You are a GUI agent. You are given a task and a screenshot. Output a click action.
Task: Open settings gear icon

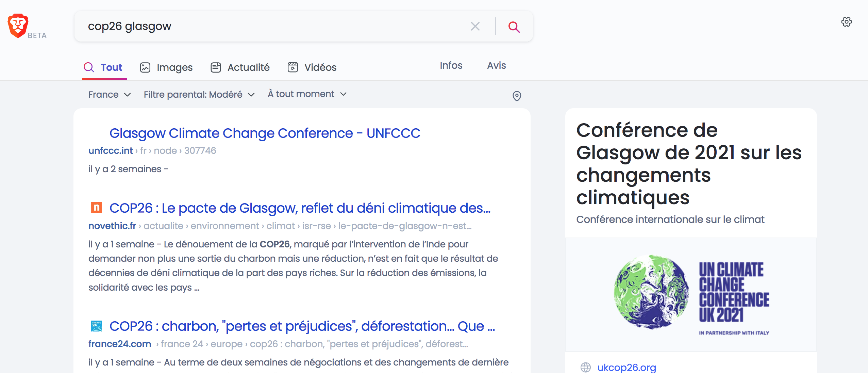coord(846,22)
